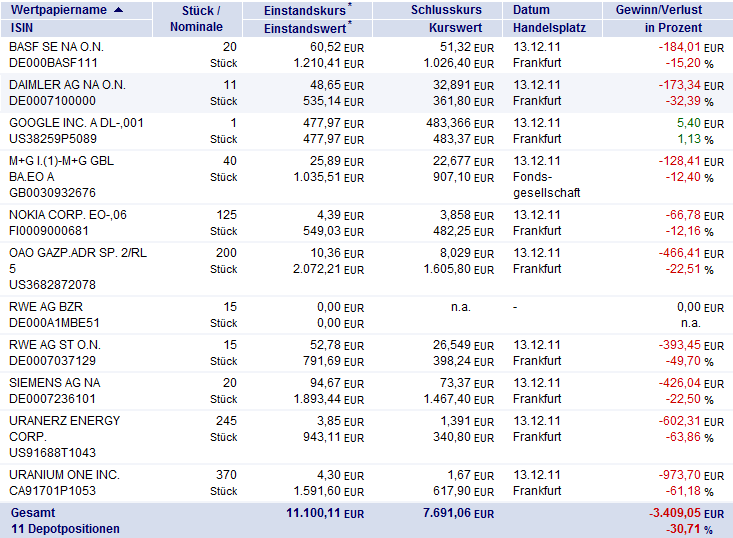Image resolution: width=733 pixels, height=538 pixels.
Task: Sort by the Wertpapiername column header
Action: click(x=59, y=10)
